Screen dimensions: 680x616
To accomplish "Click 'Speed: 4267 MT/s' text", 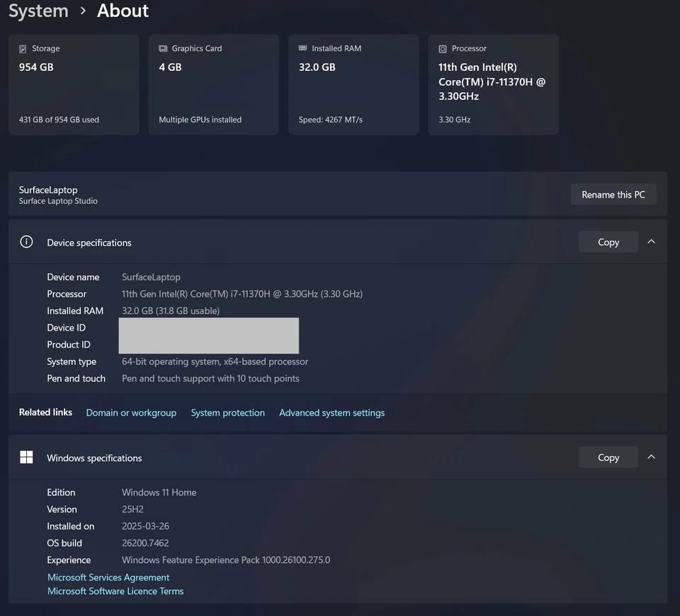I will [331, 120].
